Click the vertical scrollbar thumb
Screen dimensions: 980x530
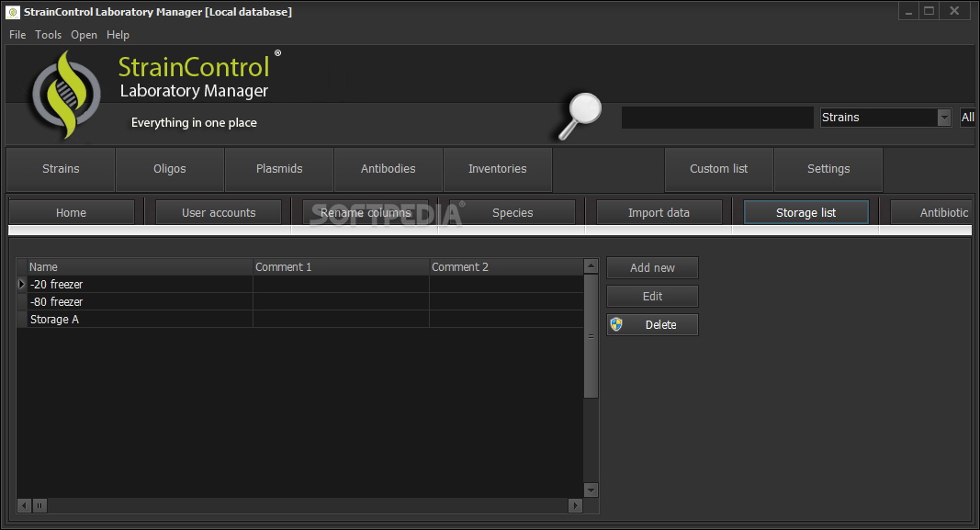coord(591,336)
